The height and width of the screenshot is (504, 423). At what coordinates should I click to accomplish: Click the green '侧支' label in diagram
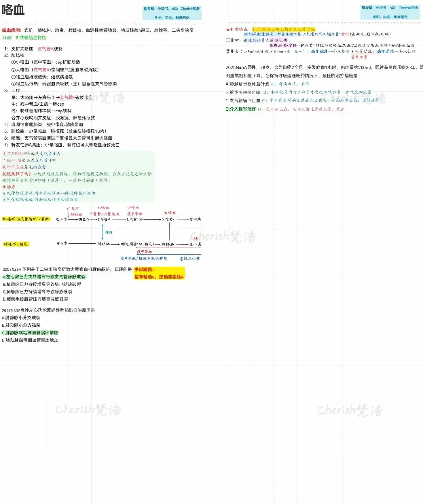[109, 233]
